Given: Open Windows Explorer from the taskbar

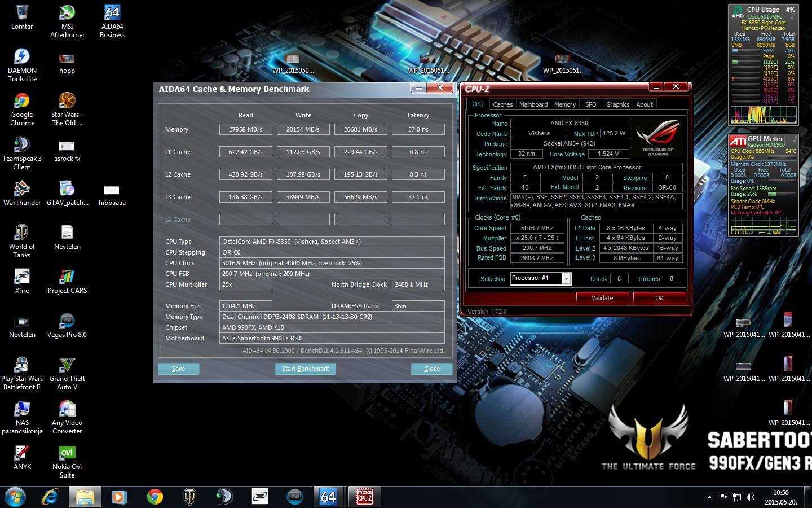Looking at the screenshot, I should click(85, 497).
